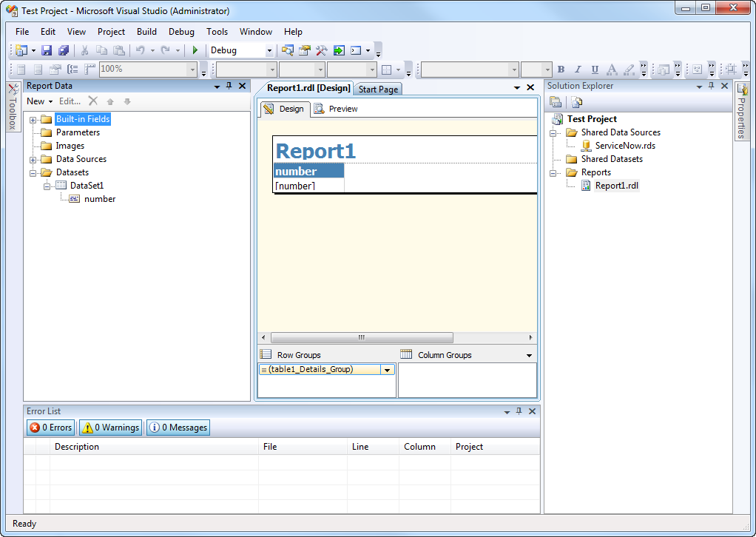Open the 100% zoom dropdown
Screen dimensions: 756x537
click(x=192, y=70)
